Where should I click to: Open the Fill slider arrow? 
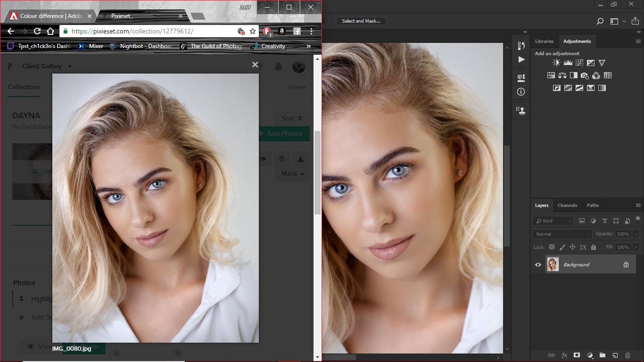tap(636, 247)
